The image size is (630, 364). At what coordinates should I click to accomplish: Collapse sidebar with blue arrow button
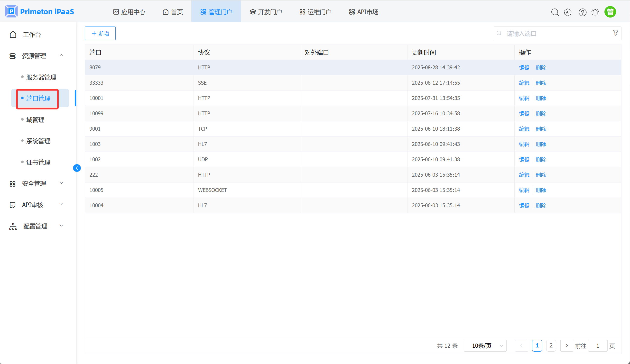77,168
